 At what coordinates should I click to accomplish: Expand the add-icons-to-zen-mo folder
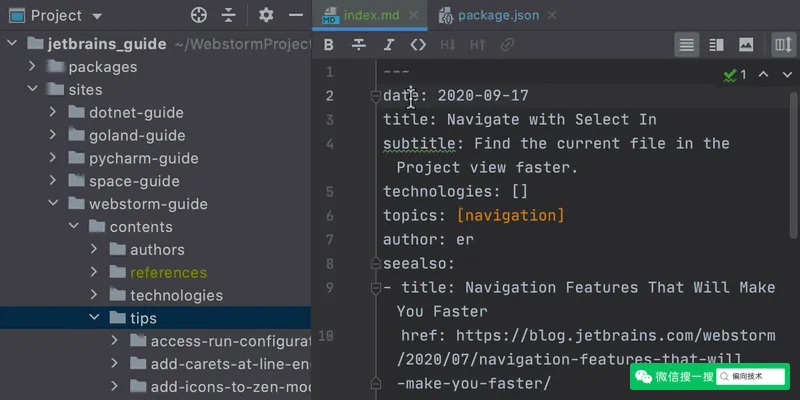114,386
